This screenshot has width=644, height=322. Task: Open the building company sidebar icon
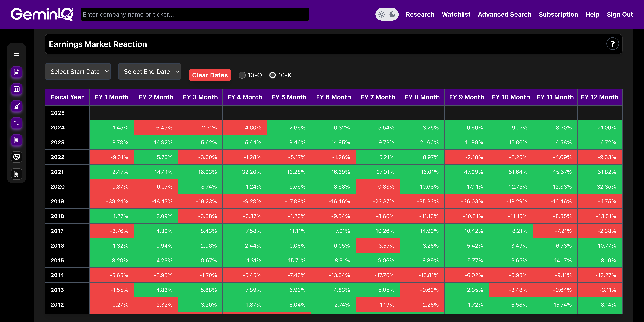[17, 174]
